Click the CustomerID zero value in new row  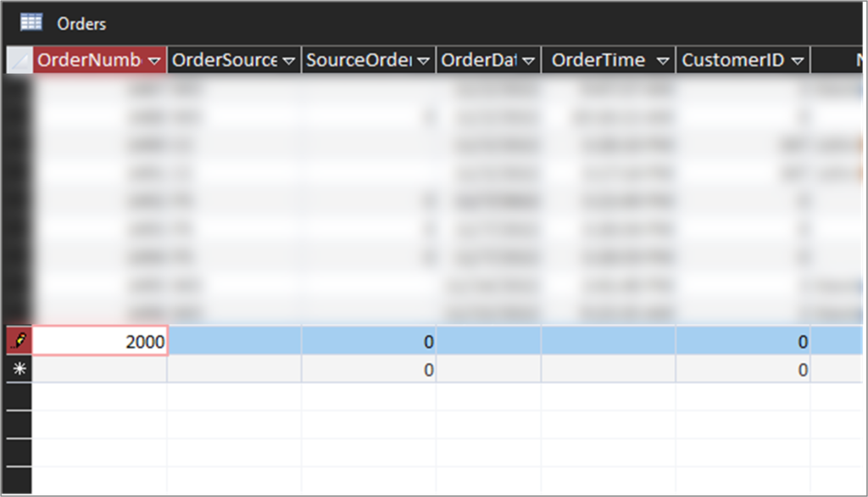pos(802,370)
